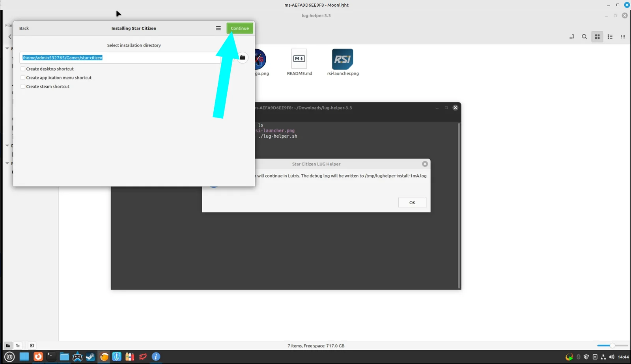Click OK in Star Citizen LUG Helper dialog

point(412,203)
